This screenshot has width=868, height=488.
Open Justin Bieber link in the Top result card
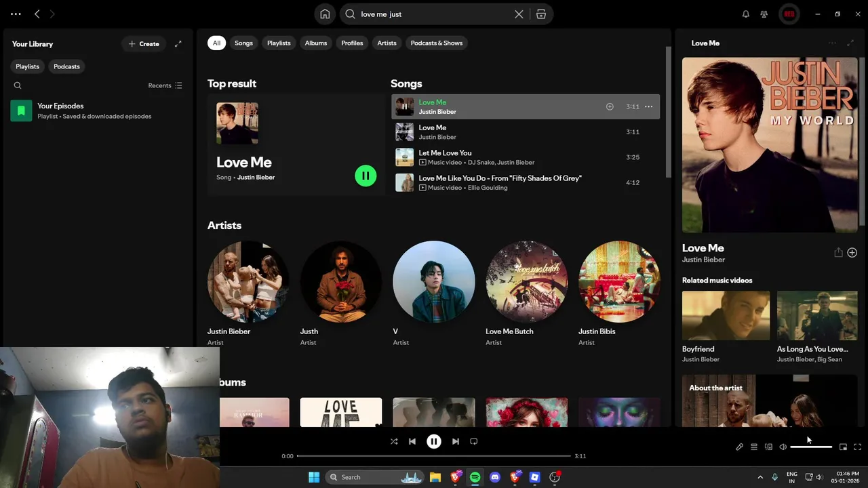pos(256,178)
